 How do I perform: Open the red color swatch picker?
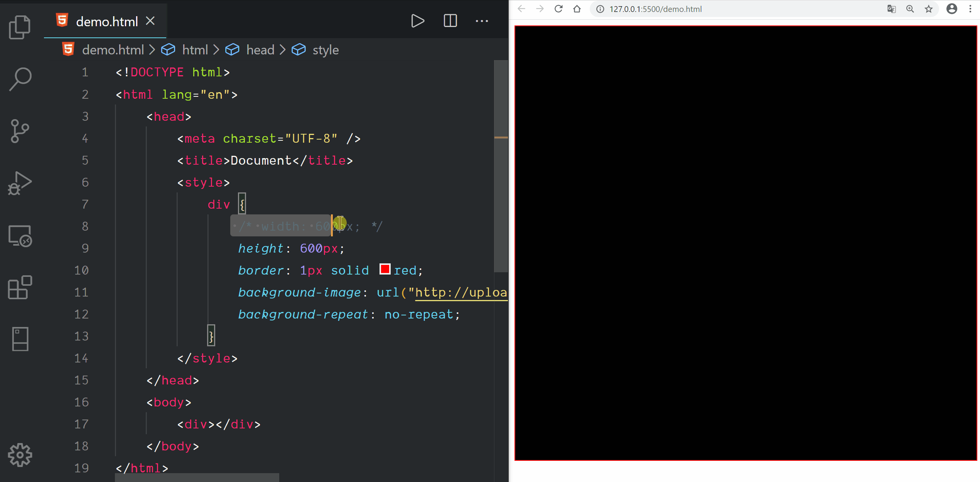click(x=385, y=269)
